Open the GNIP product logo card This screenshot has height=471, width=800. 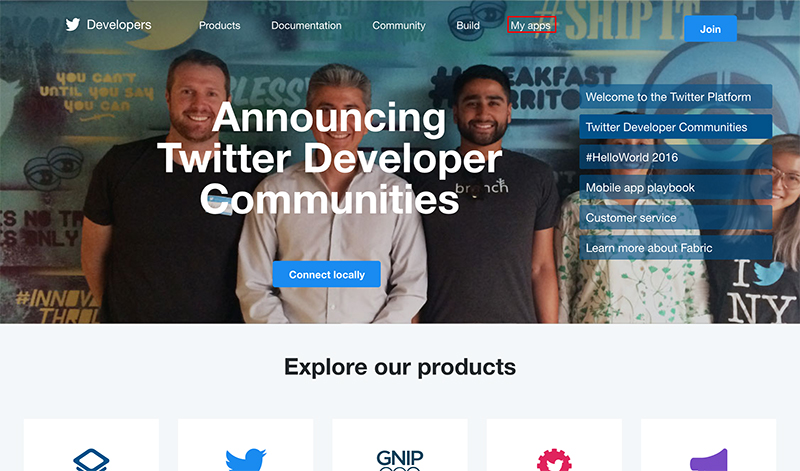[x=400, y=460]
